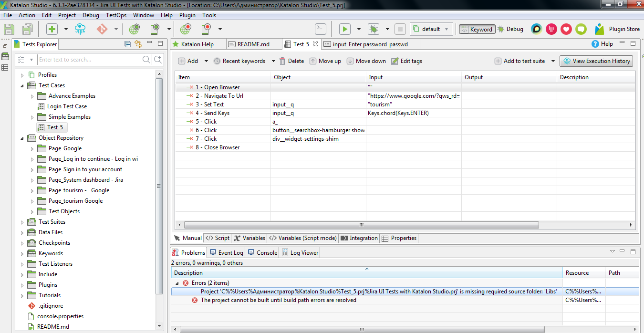Expand the Profiles folder
The image size is (644, 333).
[x=22, y=75]
